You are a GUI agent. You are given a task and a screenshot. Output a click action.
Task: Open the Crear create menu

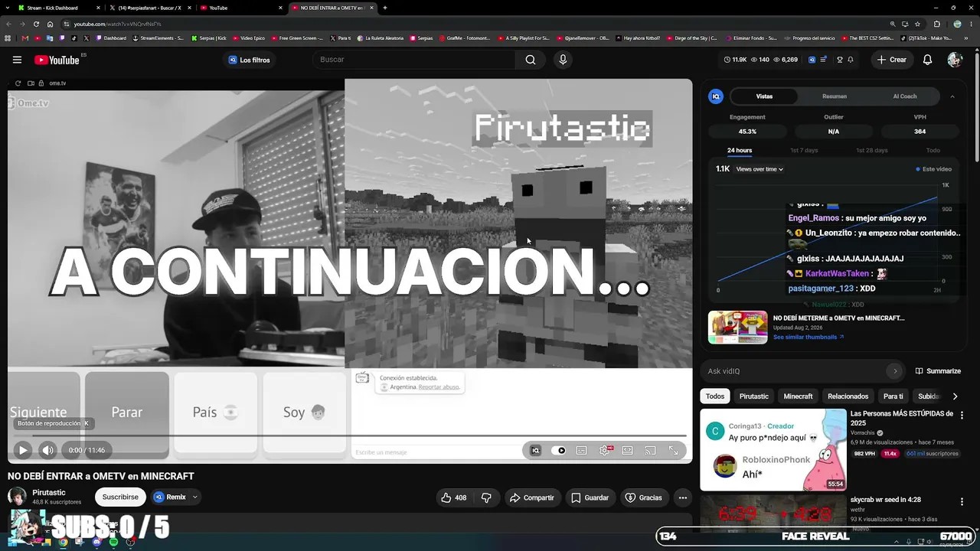coord(892,60)
